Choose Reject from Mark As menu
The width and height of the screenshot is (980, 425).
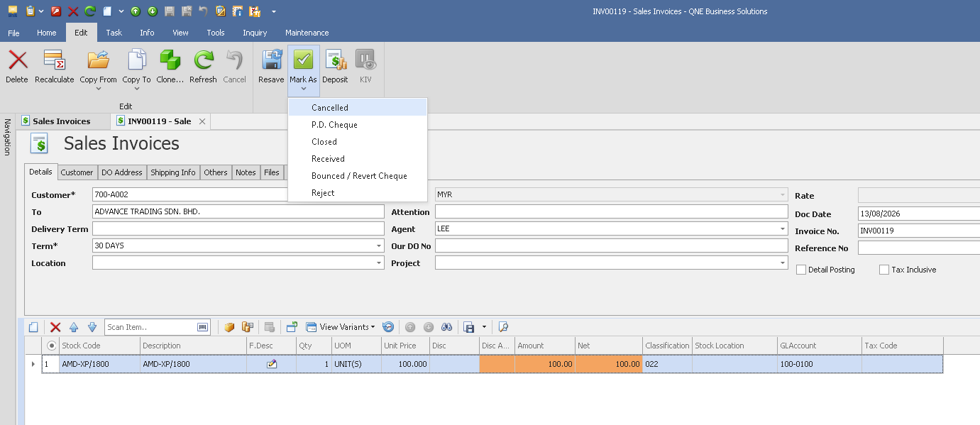[x=357, y=193]
